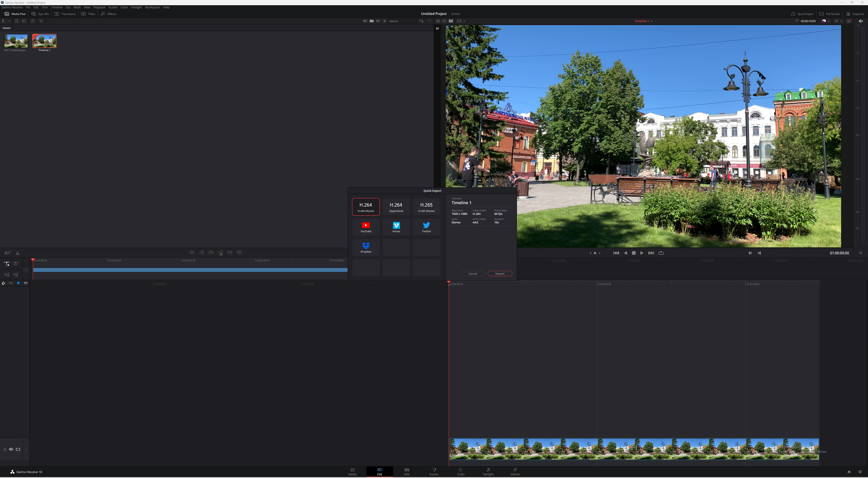868x478 pixels.
Task: Open the File menu
Action: click(28, 7)
